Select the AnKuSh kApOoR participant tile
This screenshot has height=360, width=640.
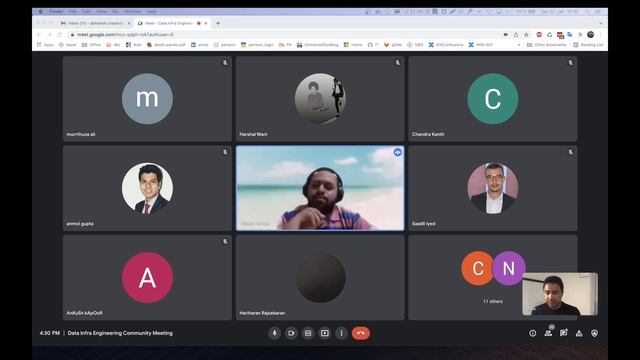[x=147, y=278]
